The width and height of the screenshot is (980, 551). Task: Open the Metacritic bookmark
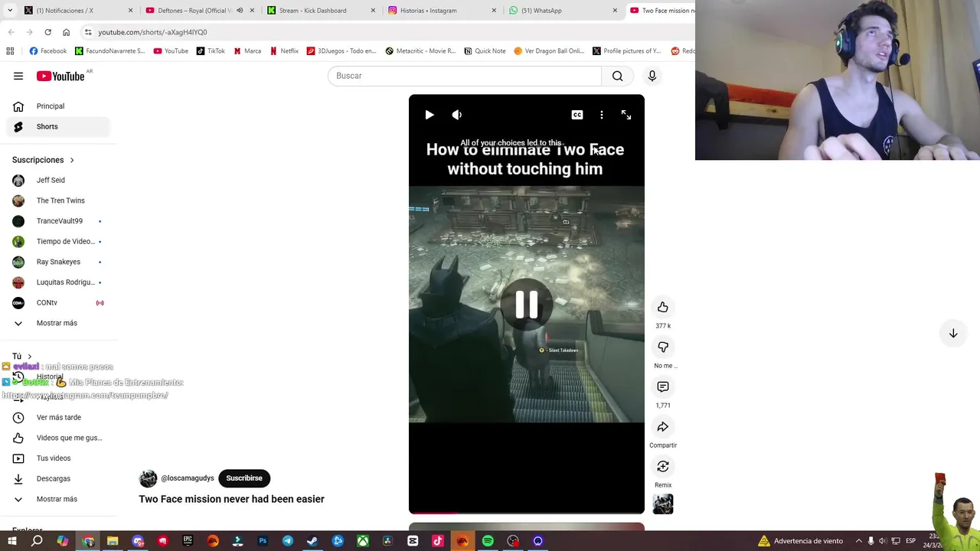click(420, 51)
